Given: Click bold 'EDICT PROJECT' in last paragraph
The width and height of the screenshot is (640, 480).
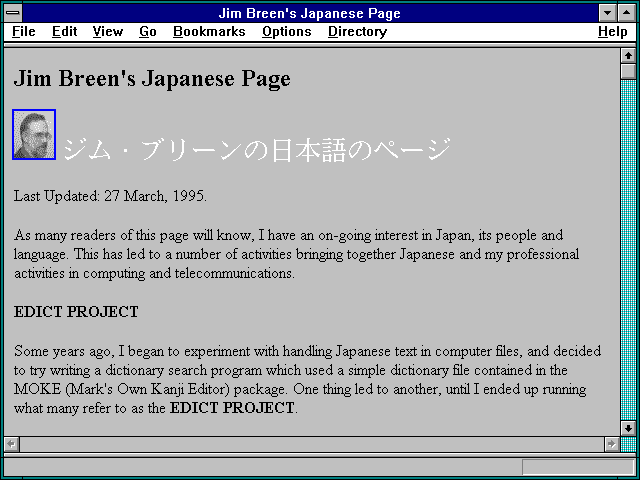Looking at the screenshot, I should pos(232,407).
